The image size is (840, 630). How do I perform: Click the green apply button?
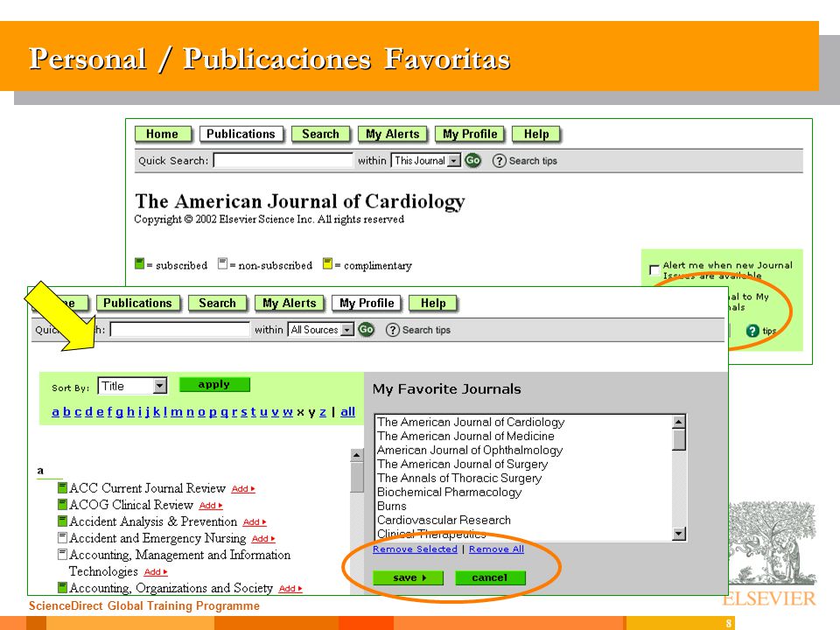(214, 384)
